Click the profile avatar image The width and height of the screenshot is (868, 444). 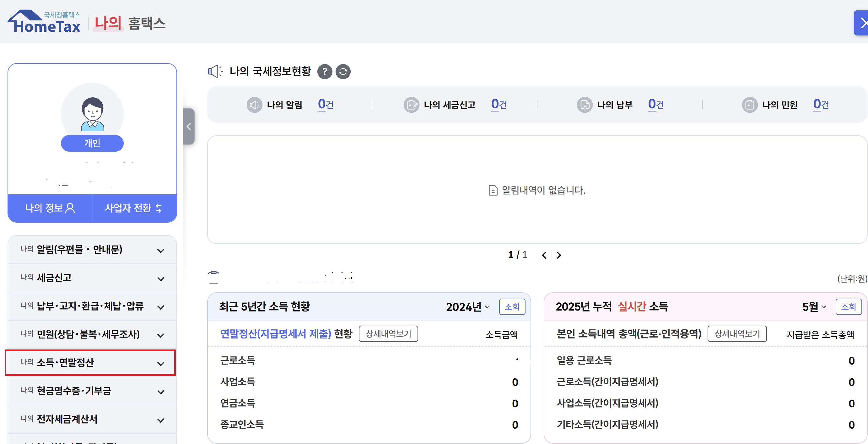(92, 114)
